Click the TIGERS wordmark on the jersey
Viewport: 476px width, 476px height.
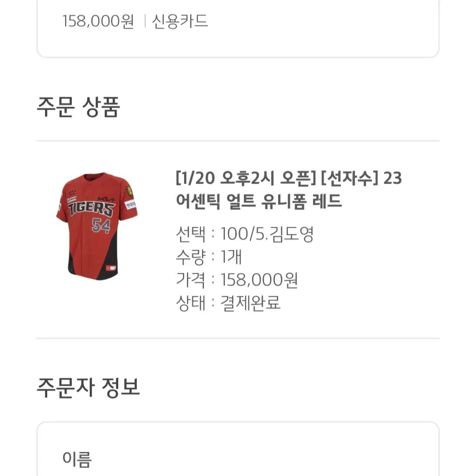pyautogui.click(x=91, y=209)
